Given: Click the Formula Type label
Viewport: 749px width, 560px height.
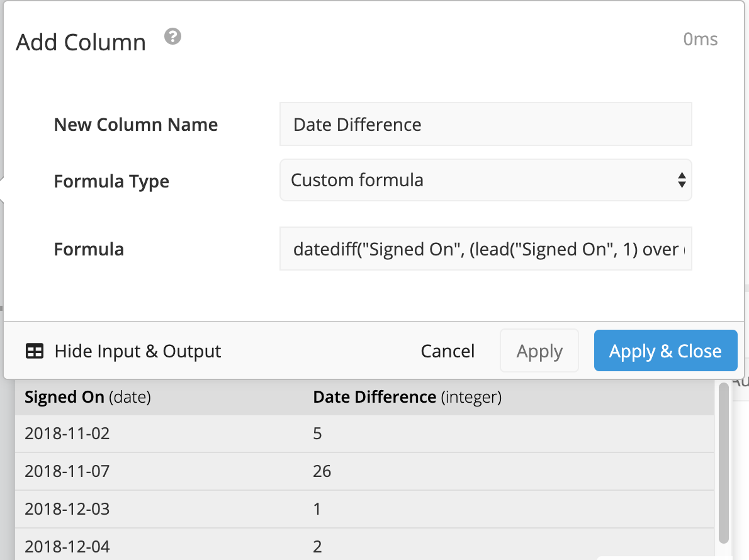Looking at the screenshot, I should [x=111, y=181].
